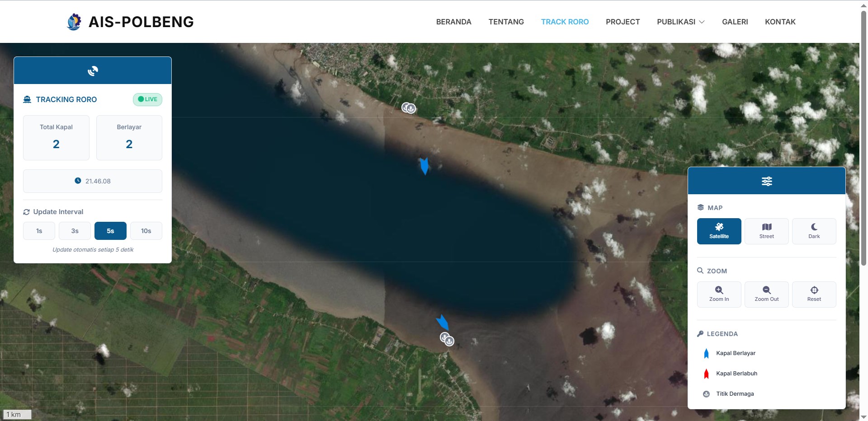Zoom in on the map
868x421 pixels.
[719, 294]
